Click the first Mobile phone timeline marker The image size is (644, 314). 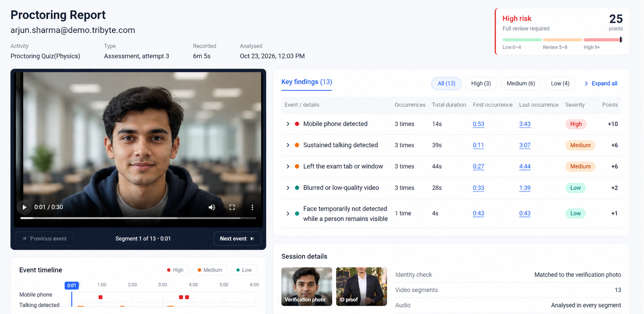100,297
